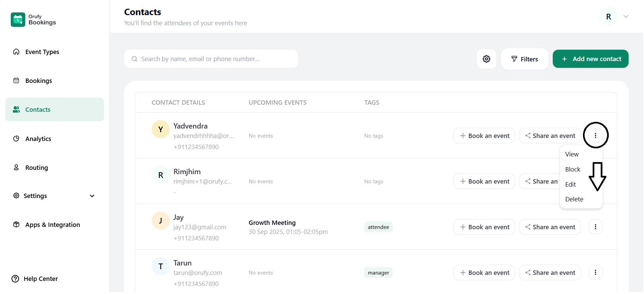Open three-dot menu for Tarun
This screenshot has height=294, width=644.
(x=595, y=273)
